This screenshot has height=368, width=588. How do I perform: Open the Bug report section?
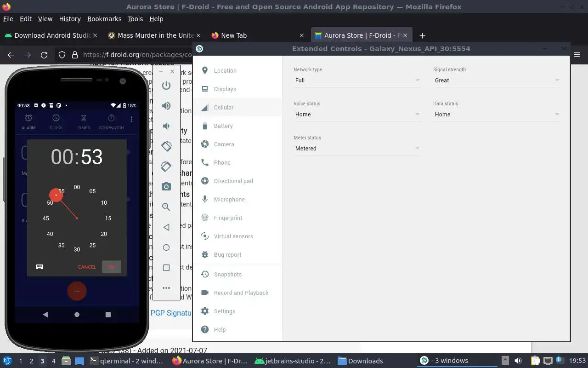237,255
